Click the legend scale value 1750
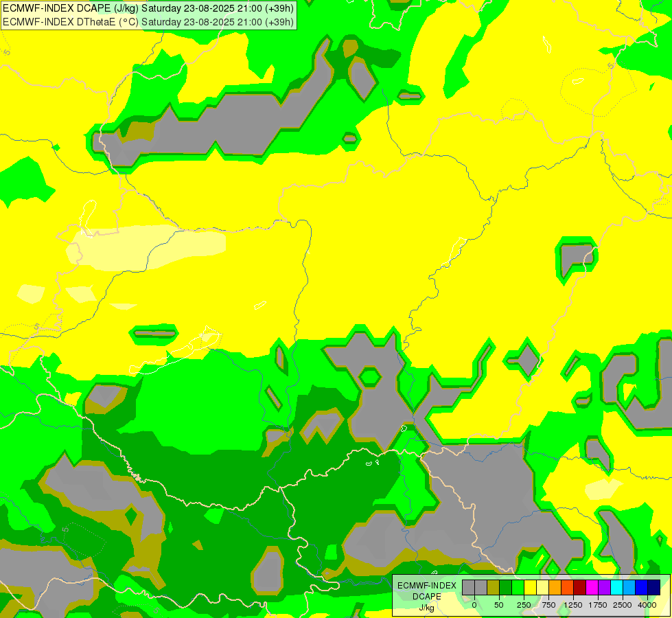The width and height of the screenshot is (672, 618). coord(598,605)
